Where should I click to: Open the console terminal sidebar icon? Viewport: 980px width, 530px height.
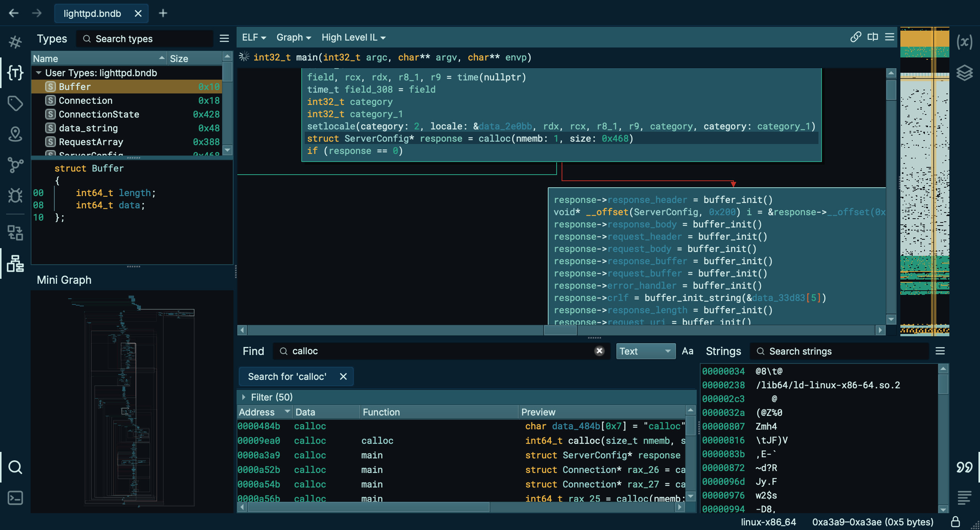15,498
